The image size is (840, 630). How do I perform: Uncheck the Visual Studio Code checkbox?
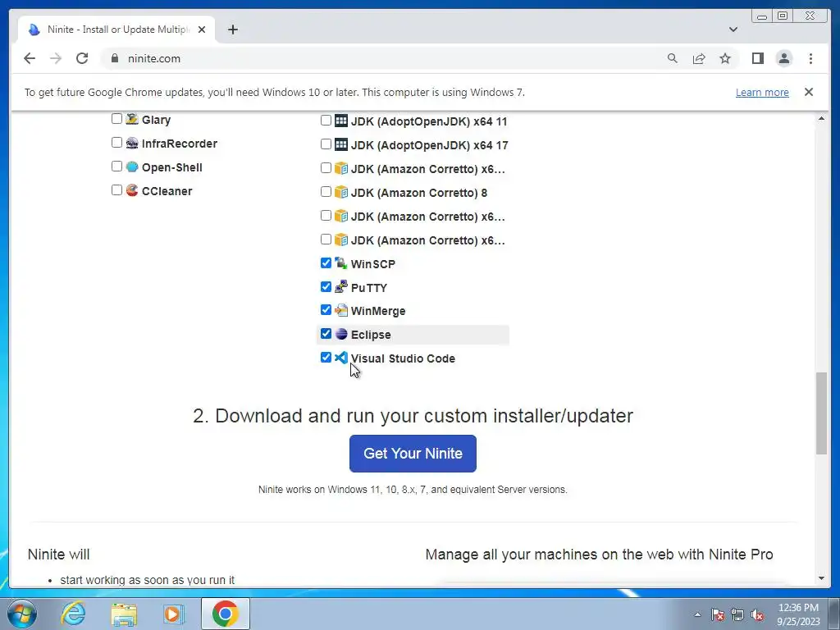coord(326,357)
